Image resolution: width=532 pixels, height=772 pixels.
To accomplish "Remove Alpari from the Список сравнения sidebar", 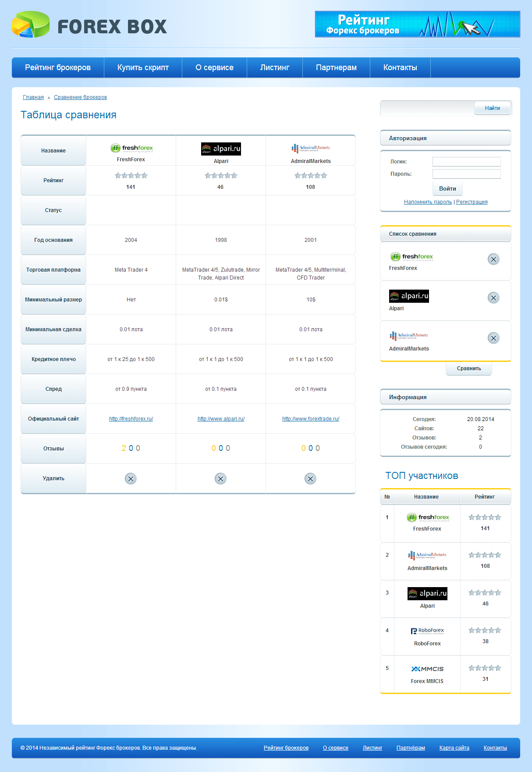I will click(x=493, y=298).
